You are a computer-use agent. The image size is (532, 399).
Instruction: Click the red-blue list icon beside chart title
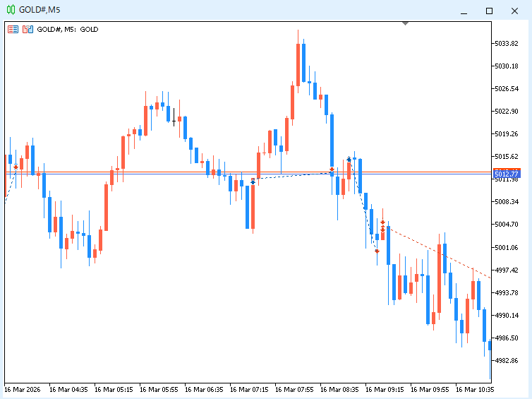click(x=13, y=30)
